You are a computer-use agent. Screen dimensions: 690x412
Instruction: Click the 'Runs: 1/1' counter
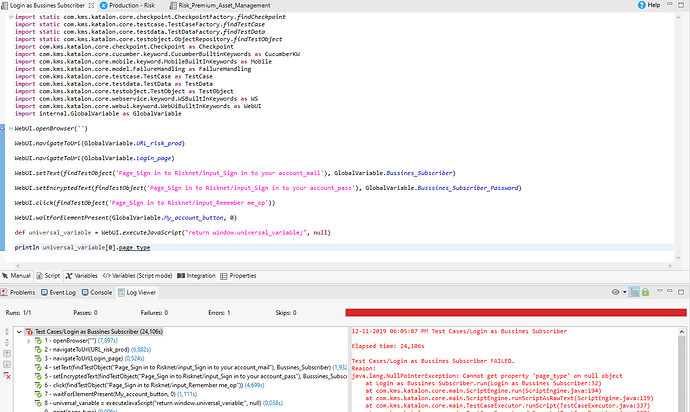coord(18,313)
